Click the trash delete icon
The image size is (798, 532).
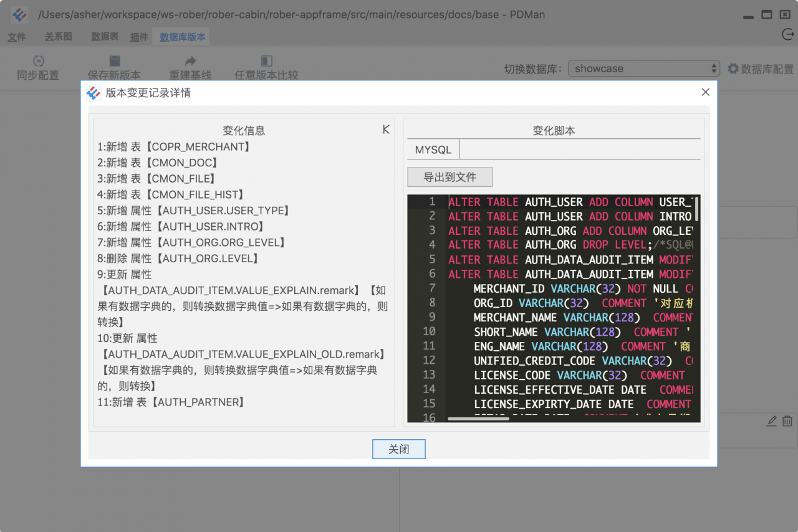pyautogui.click(x=787, y=421)
